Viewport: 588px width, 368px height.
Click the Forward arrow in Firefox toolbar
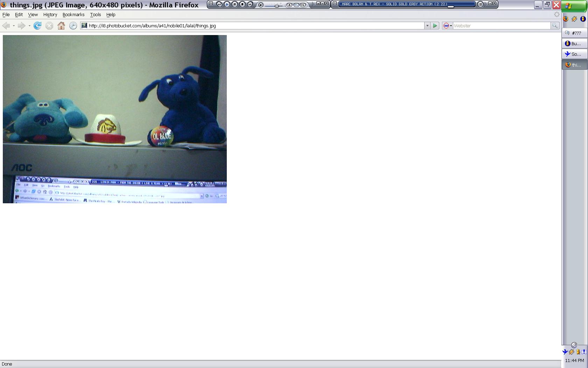[x=21, y=26]
